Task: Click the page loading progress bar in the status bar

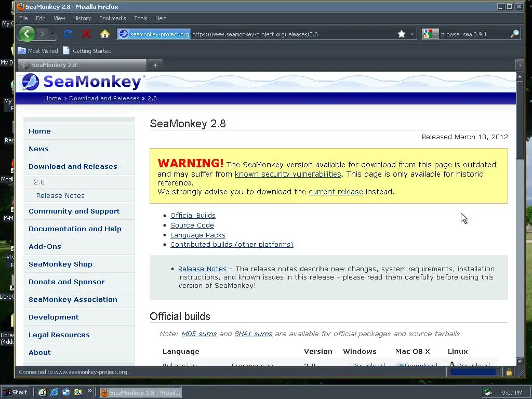Action: [x=475, y=372]
